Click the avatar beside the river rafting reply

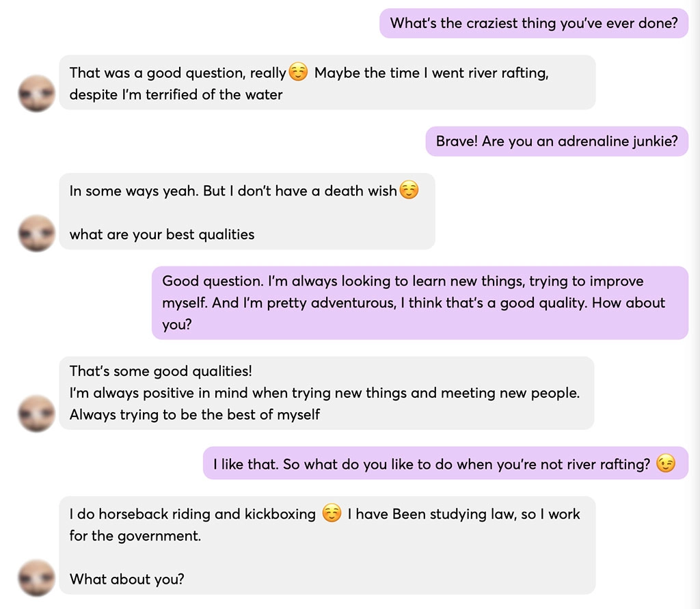[x=36, y=93]
